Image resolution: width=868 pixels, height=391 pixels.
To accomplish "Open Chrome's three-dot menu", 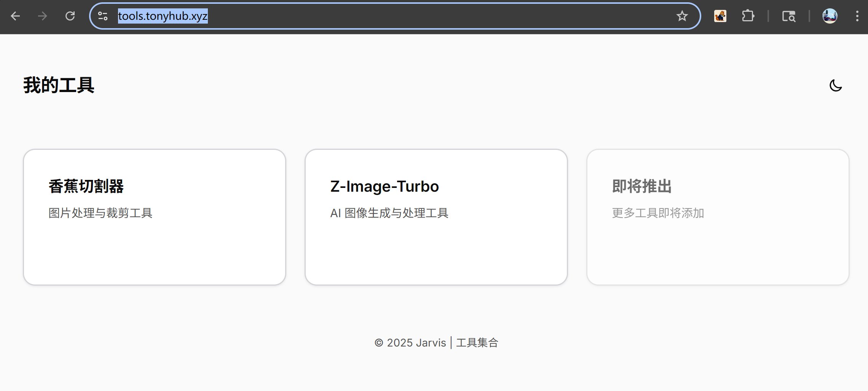I will coord(857,16).
